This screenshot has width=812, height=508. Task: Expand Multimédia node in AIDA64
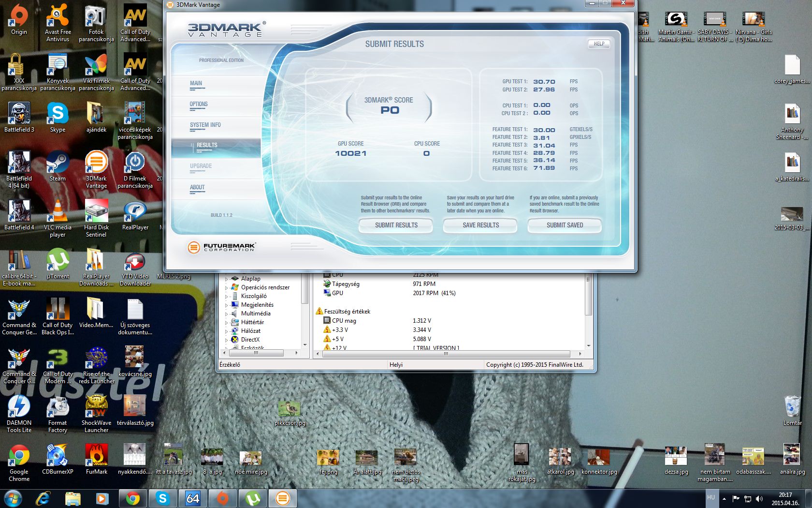point(226,314)
